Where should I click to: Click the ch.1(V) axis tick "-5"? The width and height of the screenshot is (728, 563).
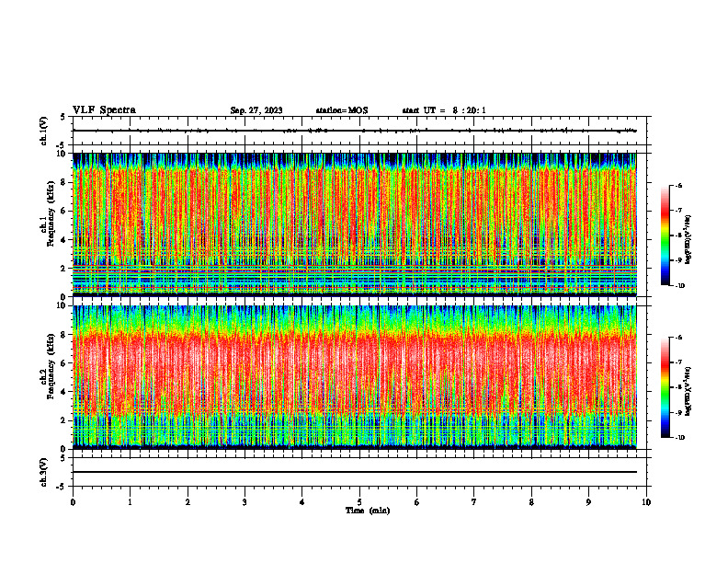pyautogui.click(x=62, y=145)
